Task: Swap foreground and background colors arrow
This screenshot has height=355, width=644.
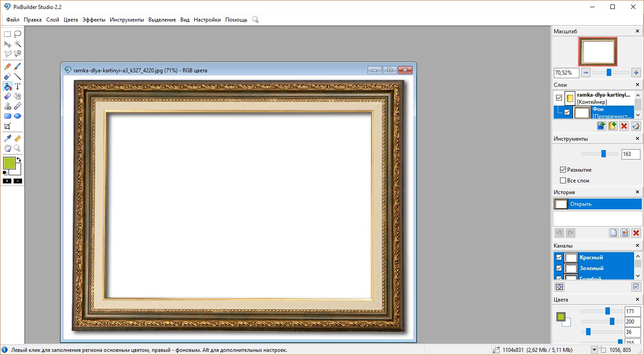Action: (19, 160)
